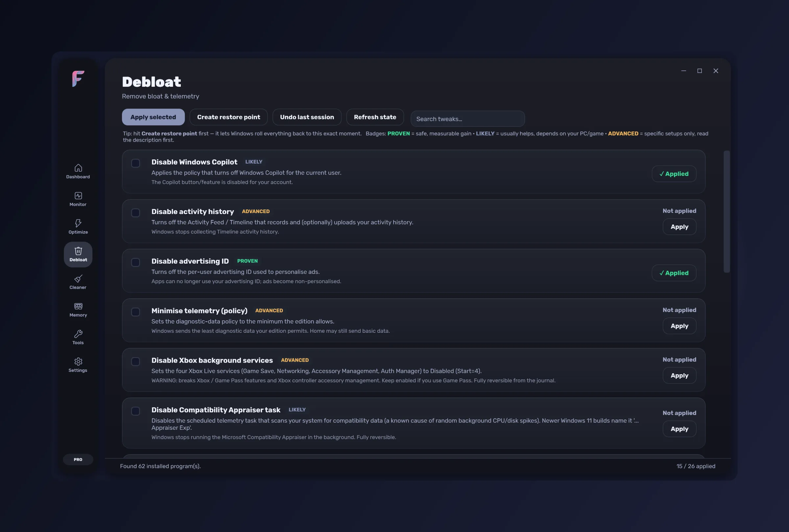Tick checkbox for Disable Xbox background services
The width and height of the screenshot is (789, 532).
(135, 361)
